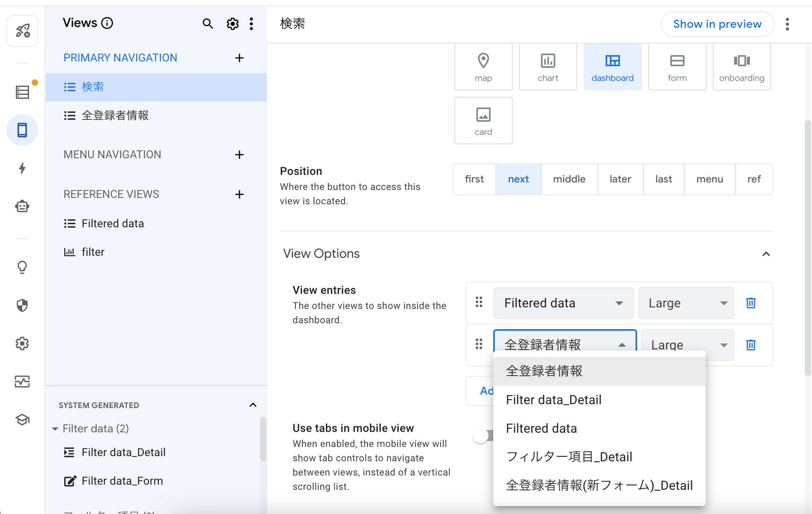Delete the Filtered data view entry
The height and width of the screenshot is (514, 812).
click(x=751, y=303)
